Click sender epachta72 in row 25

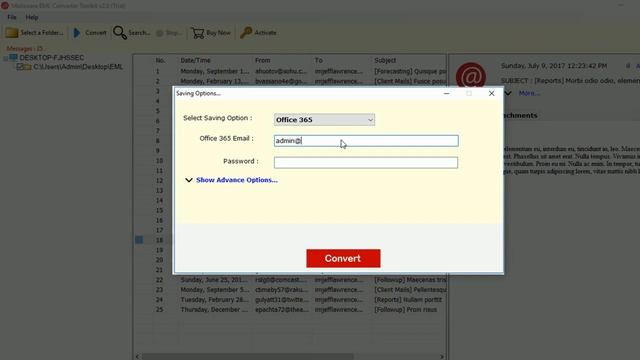click(x=282, y=310)
